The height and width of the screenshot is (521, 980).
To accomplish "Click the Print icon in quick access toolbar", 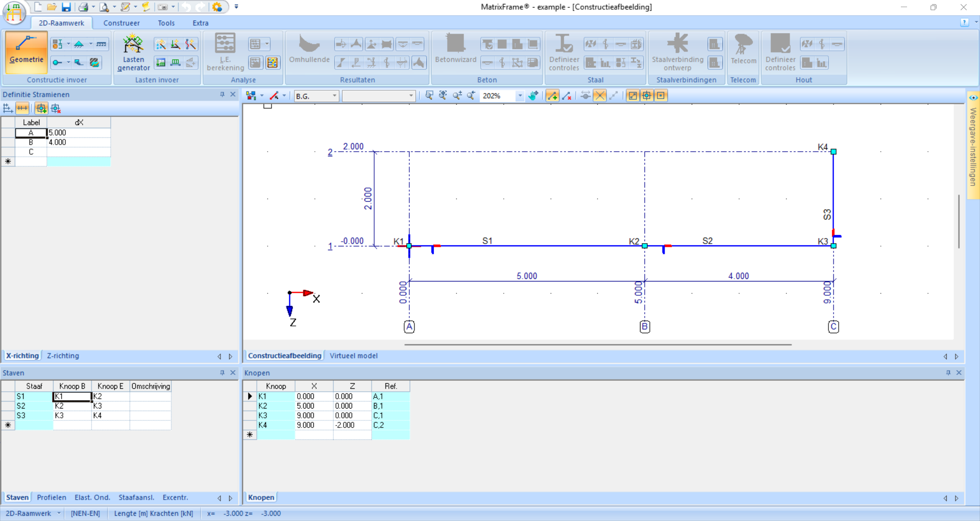I will pyautogui.click(x=83, y=7).
